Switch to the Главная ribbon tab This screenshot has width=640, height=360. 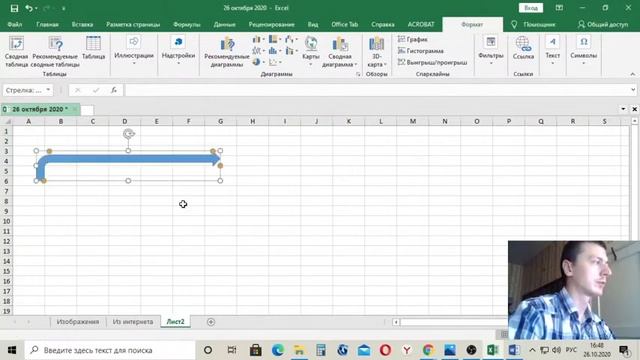point(47,24)
